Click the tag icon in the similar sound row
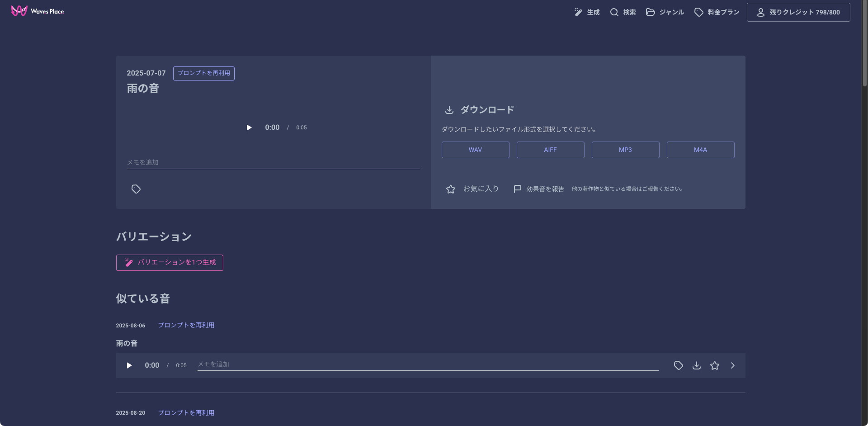868x426 pixels. click(679, 365)
